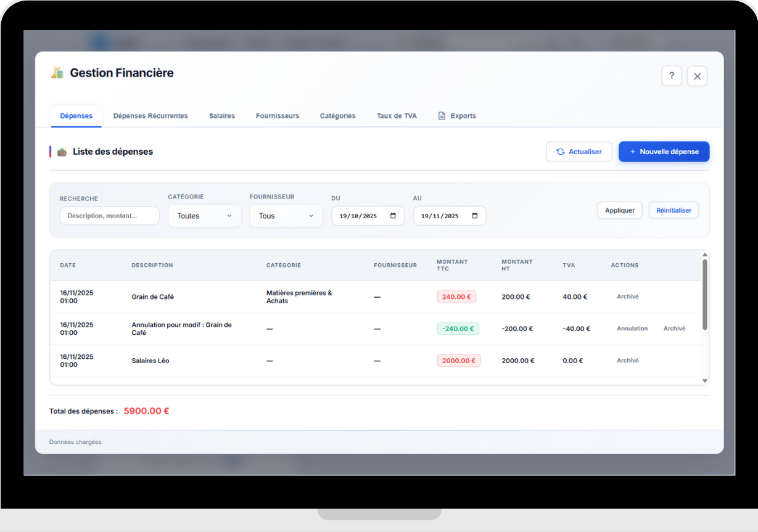The image size is (758, 532).
Task: Click the Gestion Financière header icon
Action: click(56, 72)
